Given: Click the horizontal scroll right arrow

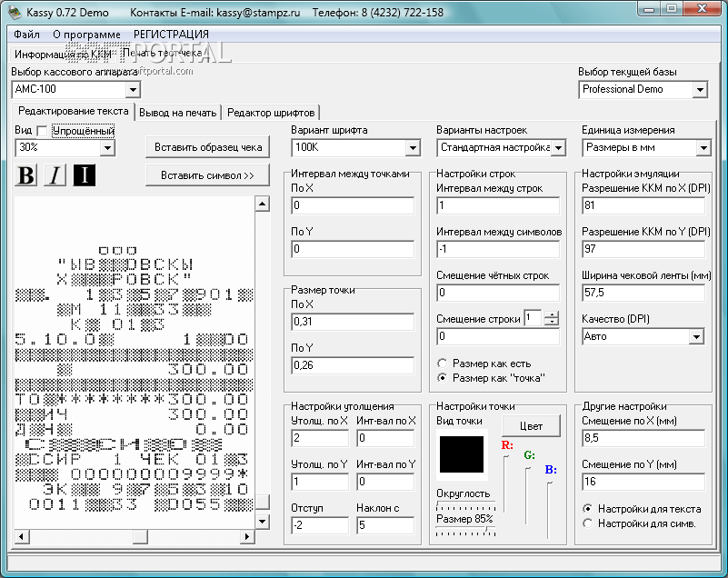Looking at the screenshot, I should tap(247, 537).
